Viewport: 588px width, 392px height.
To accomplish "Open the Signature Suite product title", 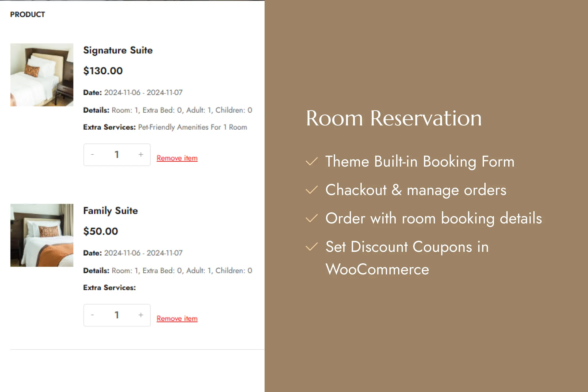I will coord(118,50).
